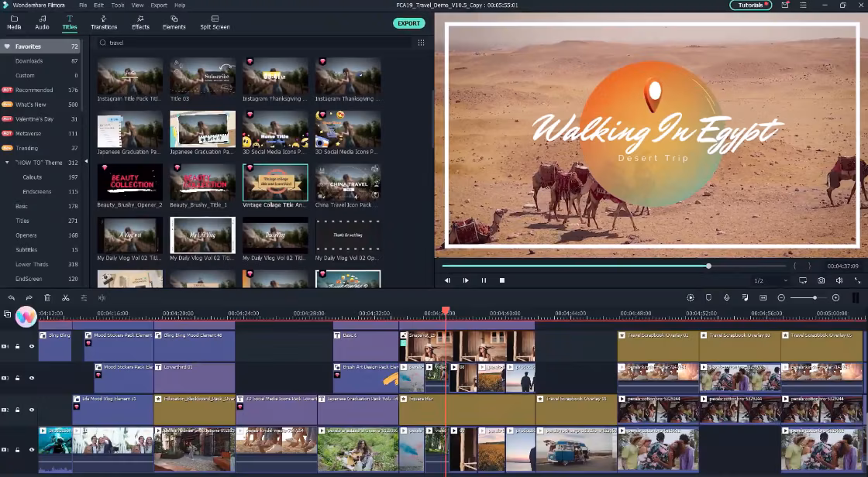Toggle the lock on video track 1
The height and width of the screenshot is (477, 868).
[18, 449]
